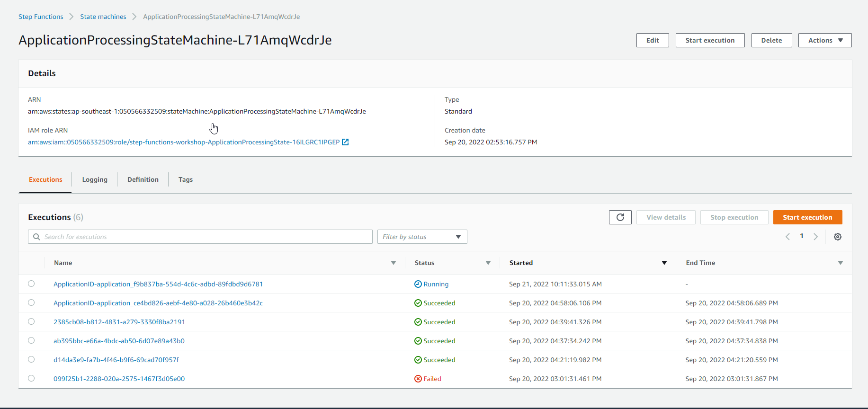Click the Running status icon

coord(418,284)
